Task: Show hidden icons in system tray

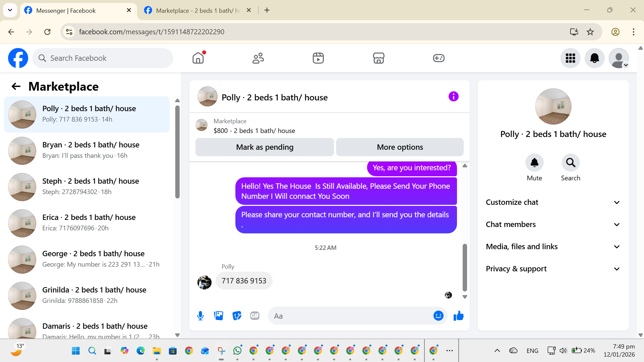Action: (x=497, y=351)
